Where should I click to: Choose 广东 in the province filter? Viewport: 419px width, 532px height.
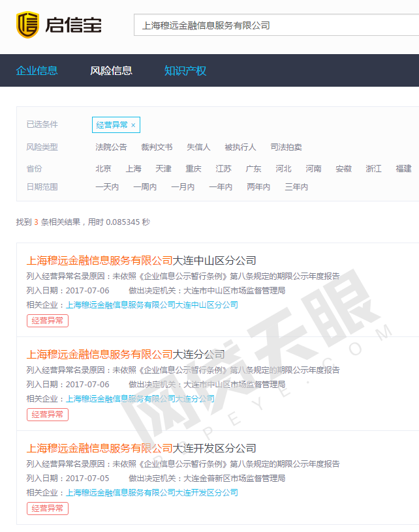pos(253,169)
